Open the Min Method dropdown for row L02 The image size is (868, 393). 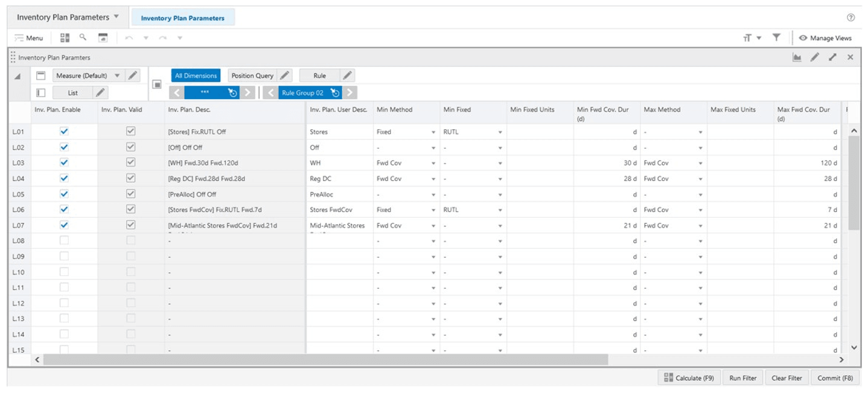433,147
